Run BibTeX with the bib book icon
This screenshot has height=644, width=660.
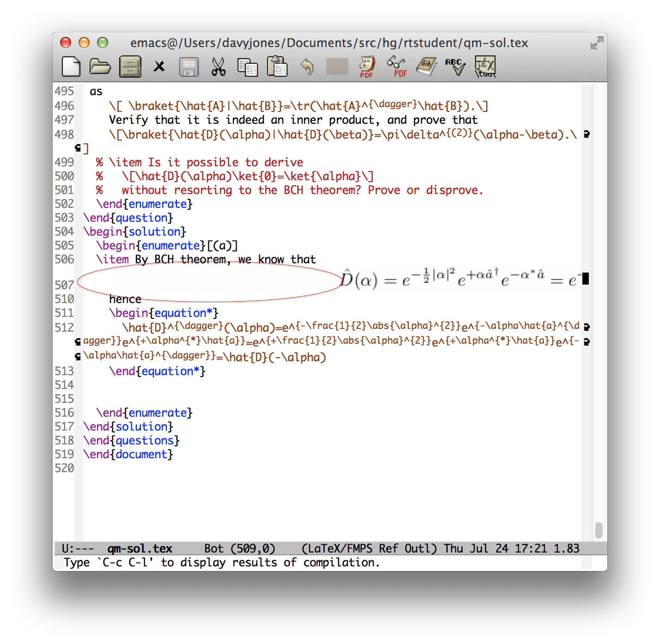coord(426,67)
